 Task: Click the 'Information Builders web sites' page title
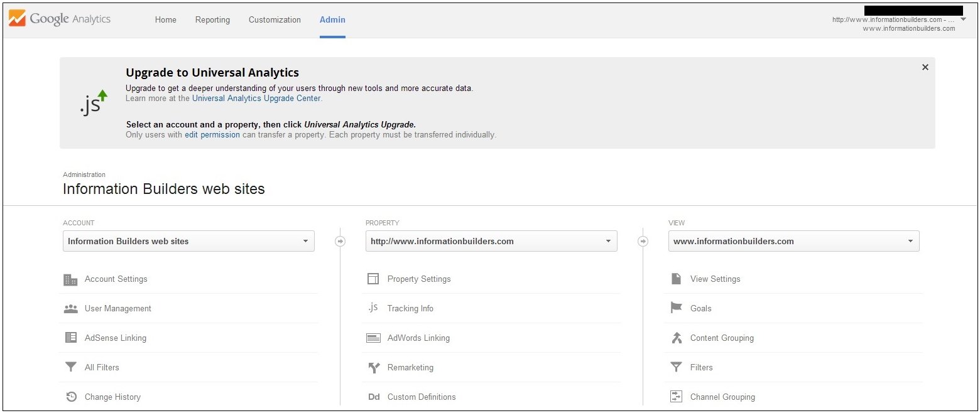tap(164, 189)
